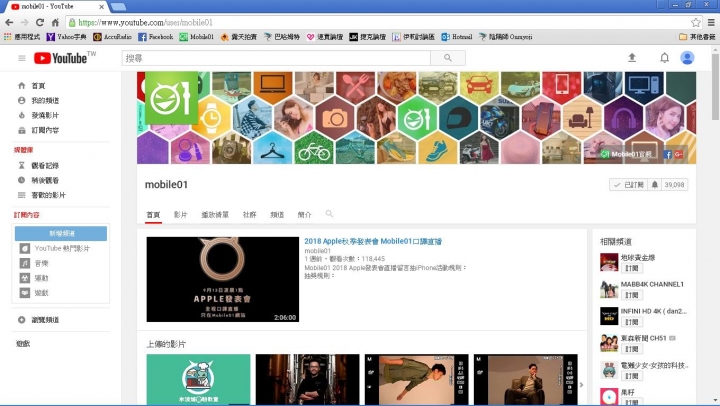Switch to the About channel tab

[304, 214]
